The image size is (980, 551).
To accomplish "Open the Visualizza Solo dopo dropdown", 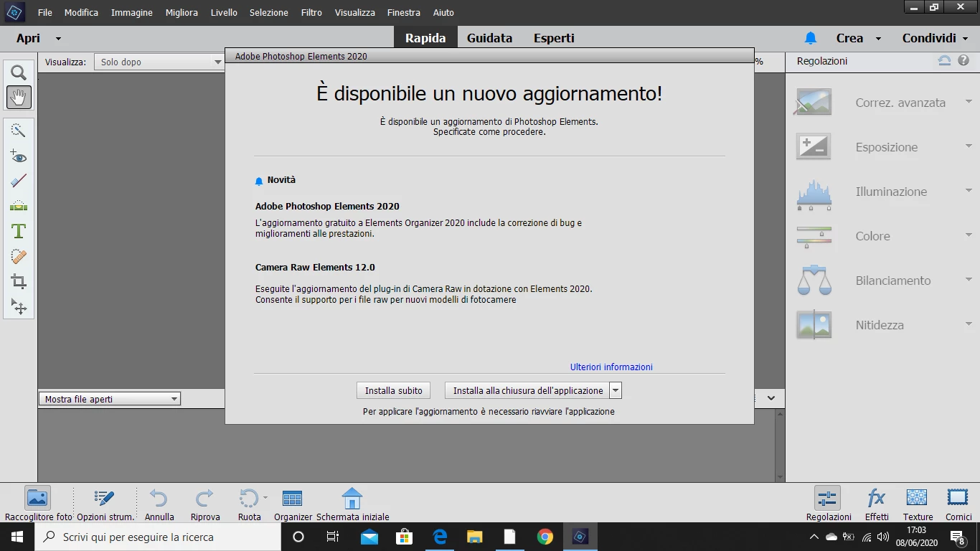I will coord(161,62).
